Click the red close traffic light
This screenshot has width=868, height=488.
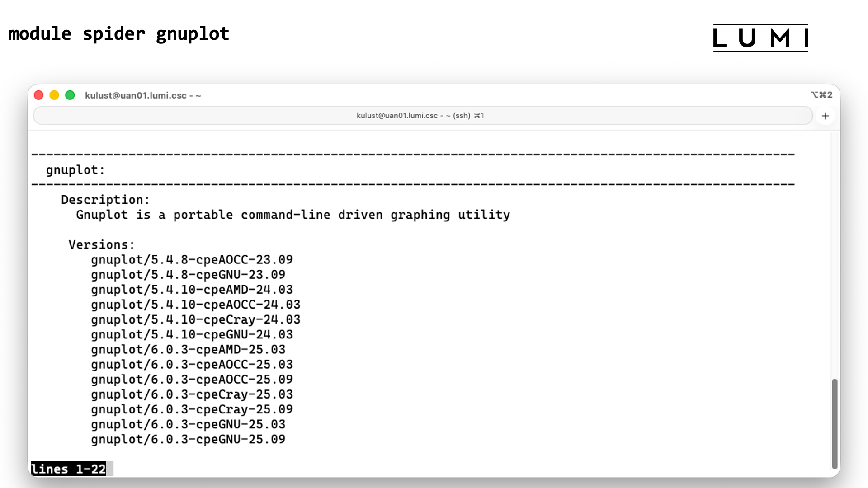point(39,95)
